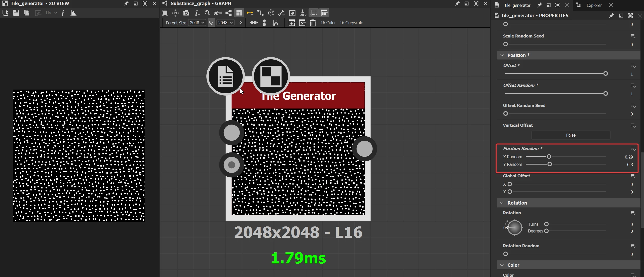644x277 pixels.
Task: Toggle the parent size link lock
Action: tap(211, 23)
